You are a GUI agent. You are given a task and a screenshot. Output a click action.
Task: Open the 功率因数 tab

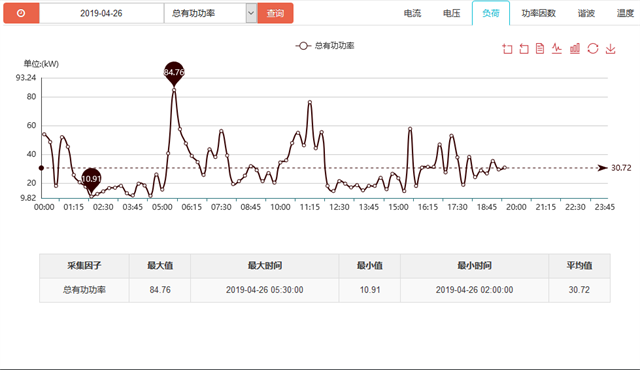point(538,13)
